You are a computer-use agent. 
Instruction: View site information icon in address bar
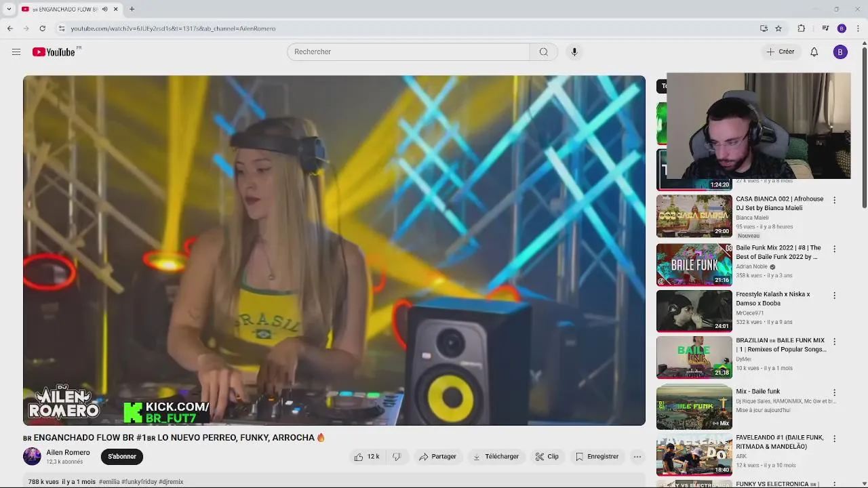pos(62,28)
